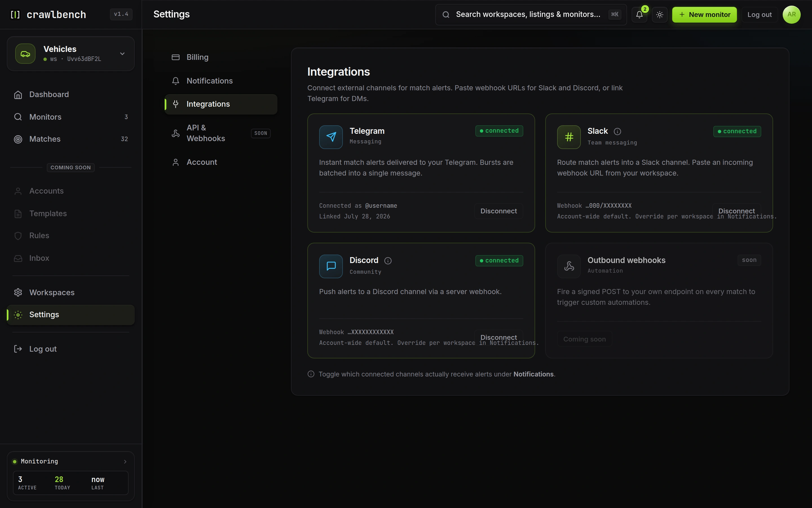Click Log out in the sidebar

[70, 349]
